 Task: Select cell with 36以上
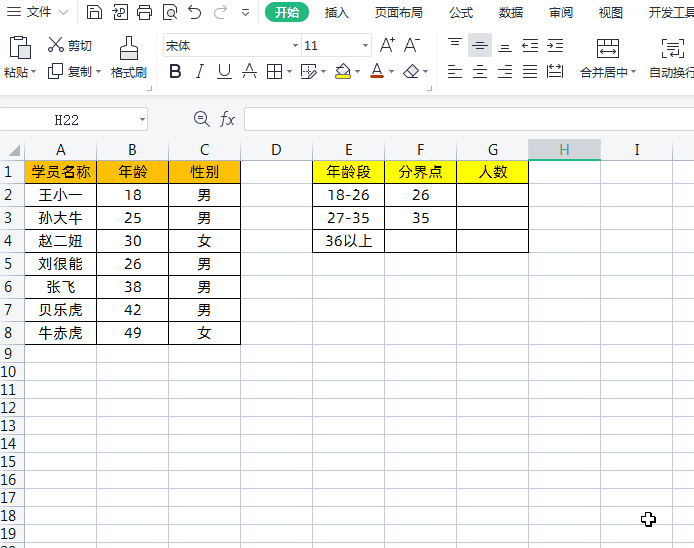(x=349, y=241)
